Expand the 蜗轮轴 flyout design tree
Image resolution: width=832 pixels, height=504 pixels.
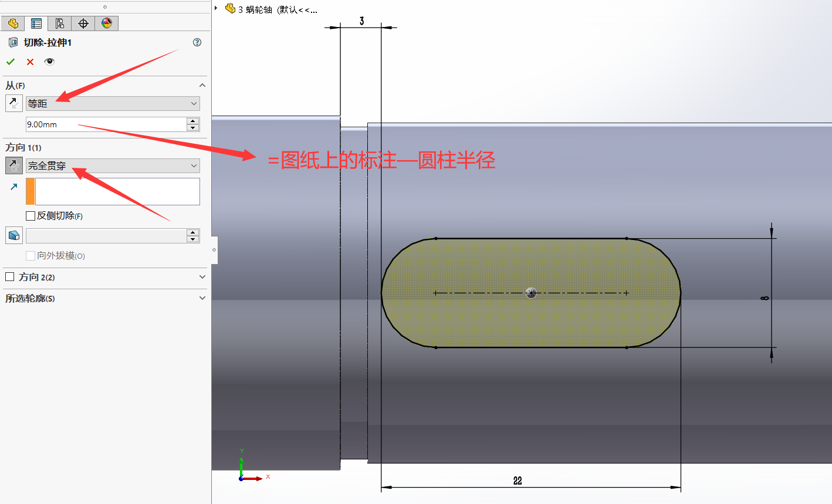coord(216,8)
